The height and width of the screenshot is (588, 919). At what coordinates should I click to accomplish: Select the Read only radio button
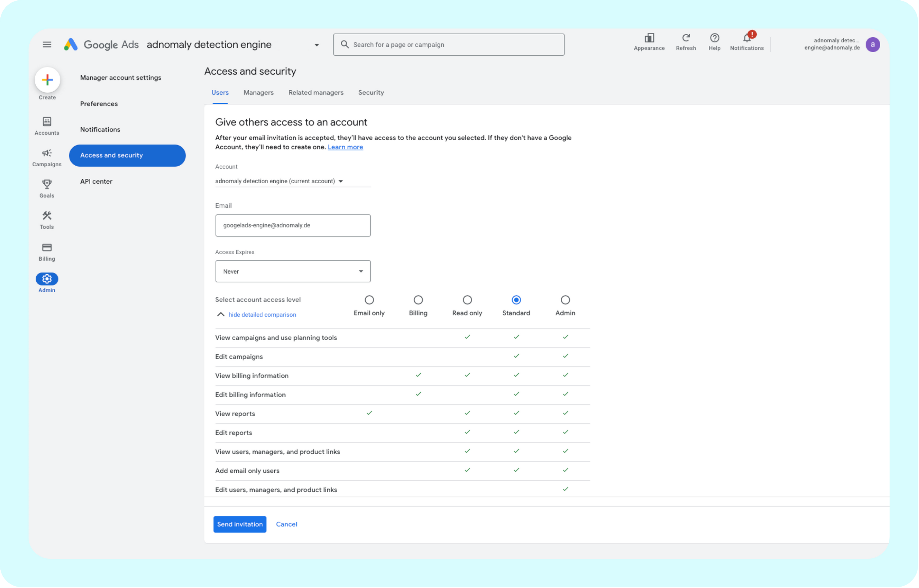467,300
